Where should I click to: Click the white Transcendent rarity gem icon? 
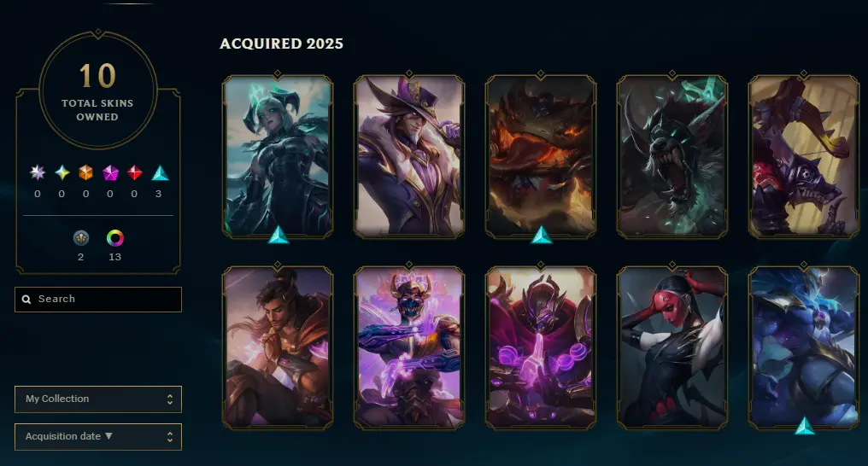point(37,172)
